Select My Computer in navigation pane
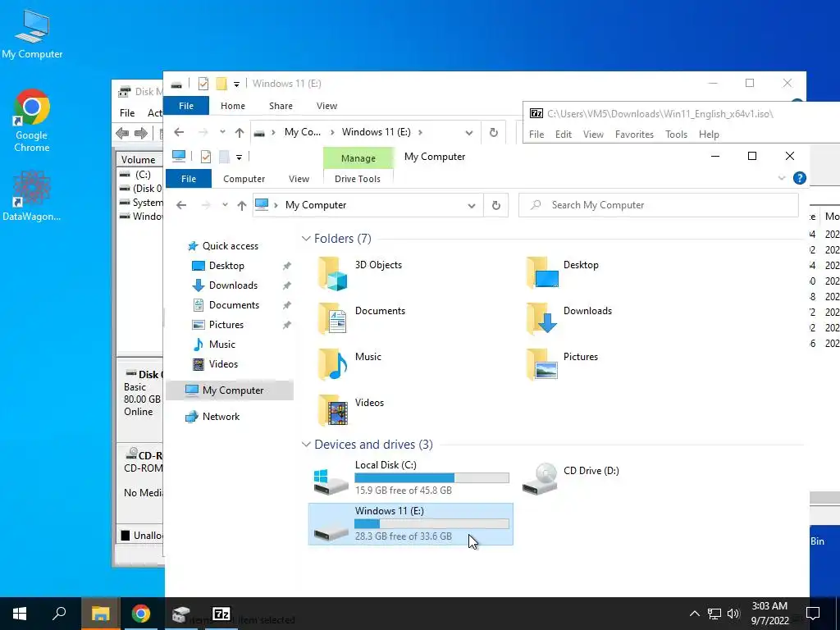The width and height of the screenshot is (840, 630). click(230, 390)
